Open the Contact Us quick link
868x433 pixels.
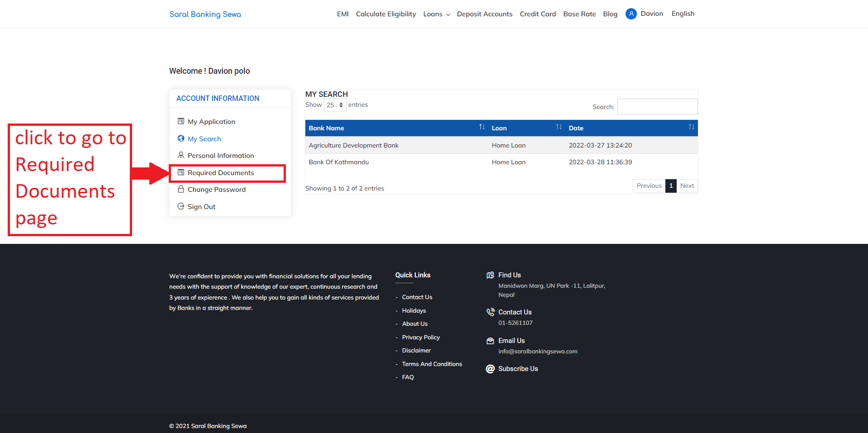click(417, 297)
